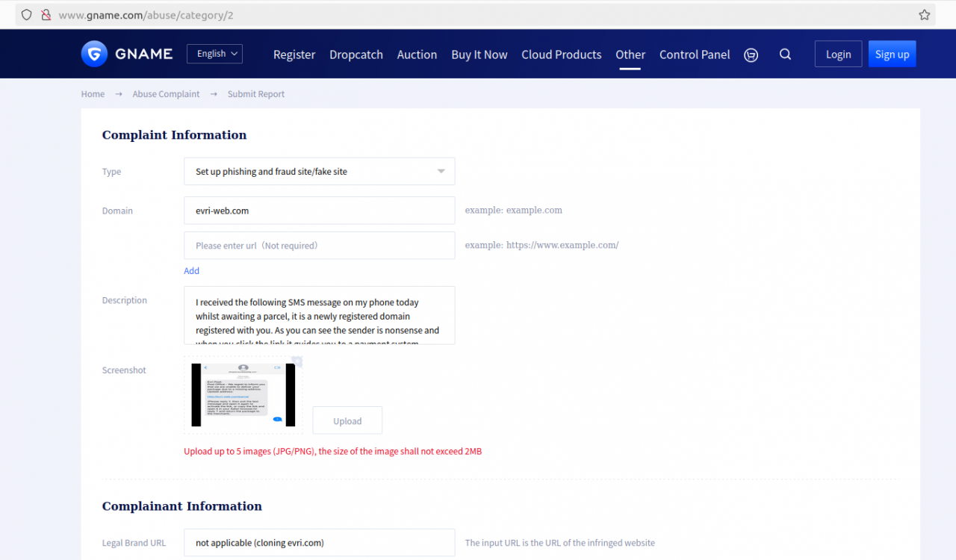Screen dimensions: 956x560
Task: Click the Submit Report breadcrumb
Action: [x=256, y=94]
